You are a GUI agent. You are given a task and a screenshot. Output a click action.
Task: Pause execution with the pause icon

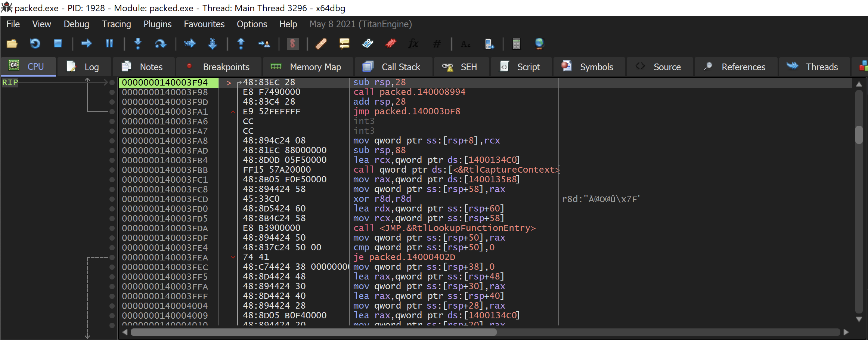click(x=109, y=44)
